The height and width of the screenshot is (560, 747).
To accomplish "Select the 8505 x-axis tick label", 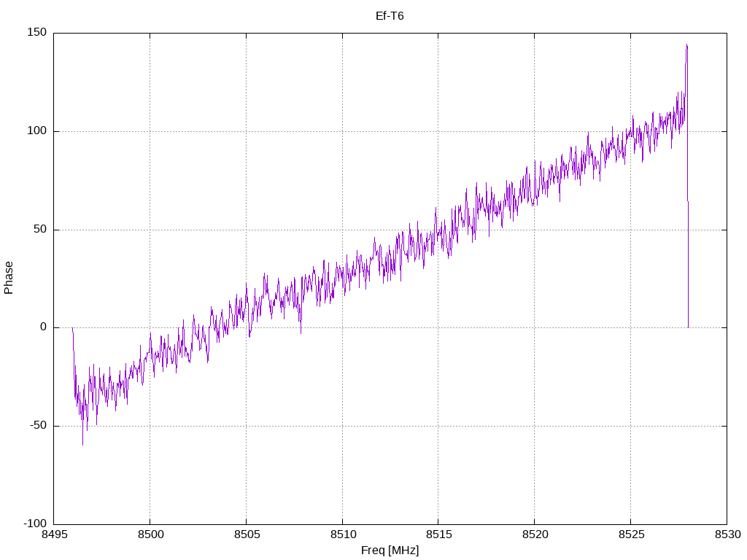I will (x=247, y=534).
